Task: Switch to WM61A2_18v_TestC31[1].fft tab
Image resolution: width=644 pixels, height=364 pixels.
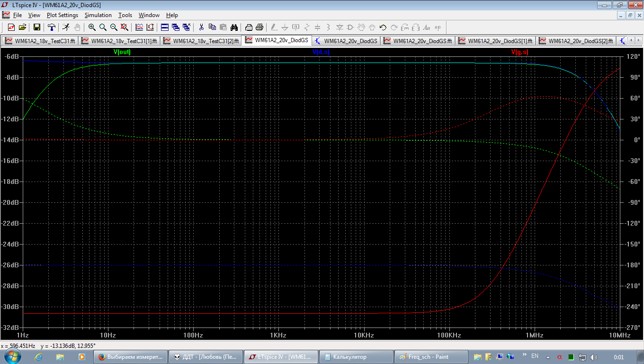Action: (118, 41)
